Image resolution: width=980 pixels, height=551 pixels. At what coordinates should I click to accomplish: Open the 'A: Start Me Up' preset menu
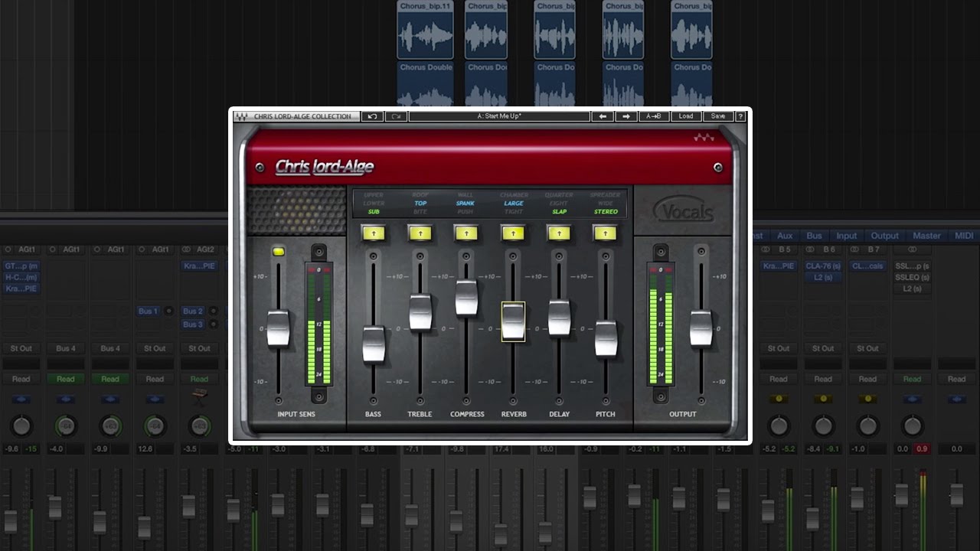pyautogui.click(x=499, y=116)
